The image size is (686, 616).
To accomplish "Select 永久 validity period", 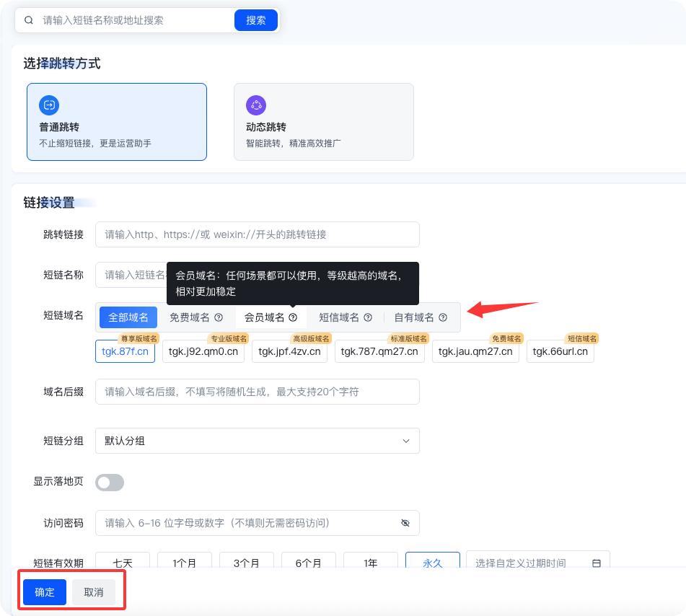I will tap(432, 563).
